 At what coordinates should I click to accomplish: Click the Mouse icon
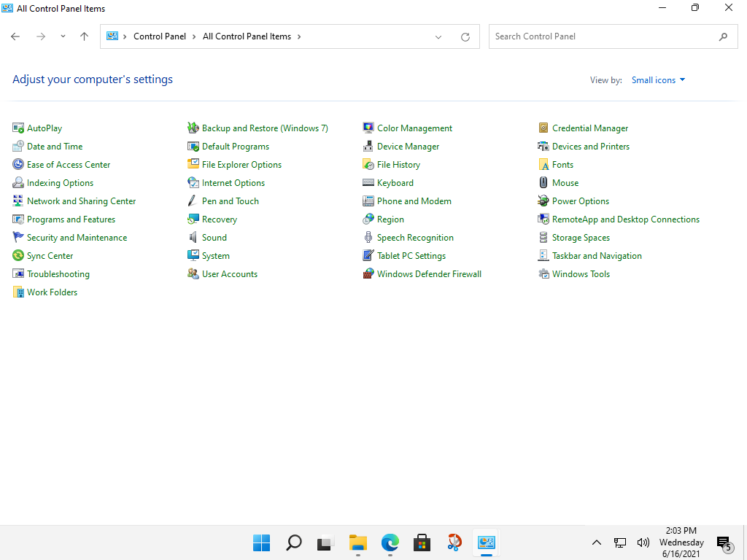[x=543, y=183]
